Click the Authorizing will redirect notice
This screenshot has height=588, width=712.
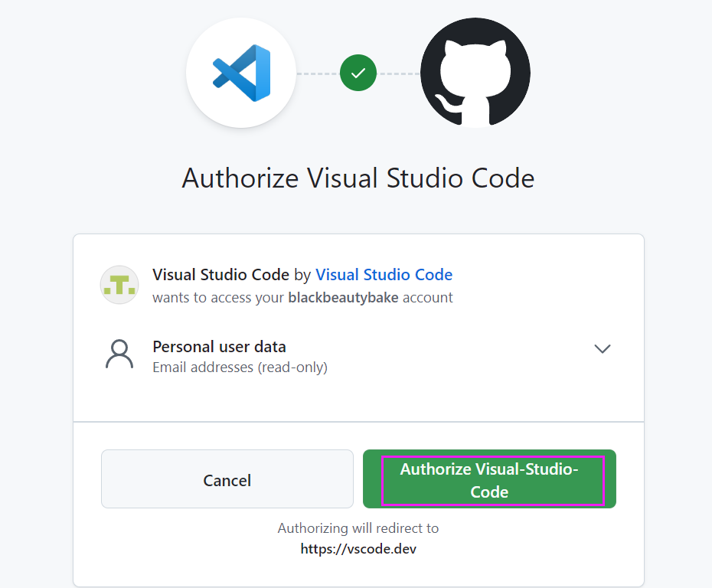[358, 528]
